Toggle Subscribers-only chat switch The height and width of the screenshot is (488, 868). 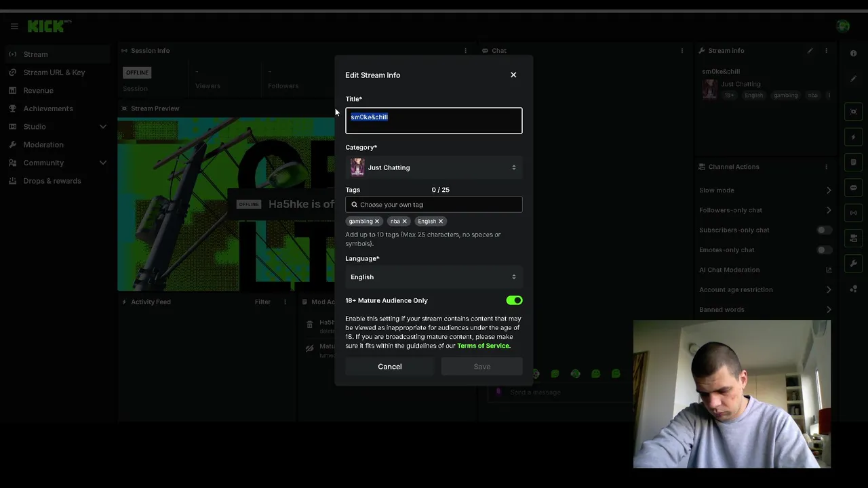(x=824, y=230)
